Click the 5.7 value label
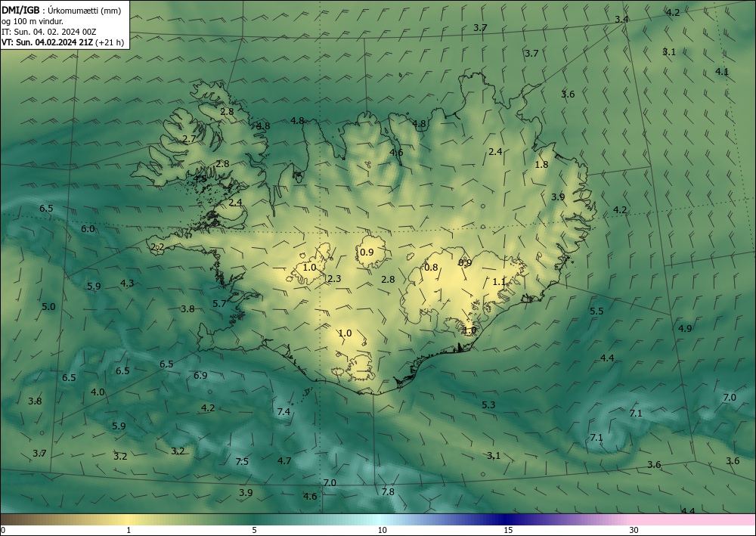This screenshot has width=756, height=536. (219, 304)
